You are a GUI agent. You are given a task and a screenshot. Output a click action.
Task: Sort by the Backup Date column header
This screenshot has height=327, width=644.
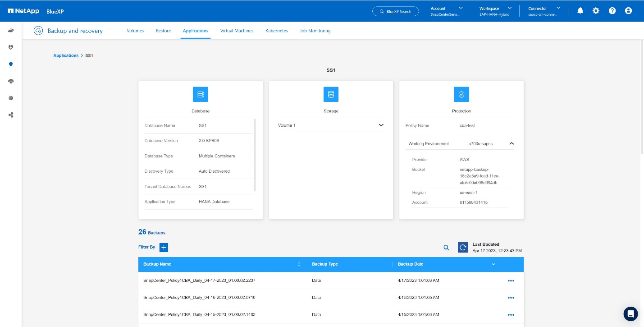click(x=411, y=264)
